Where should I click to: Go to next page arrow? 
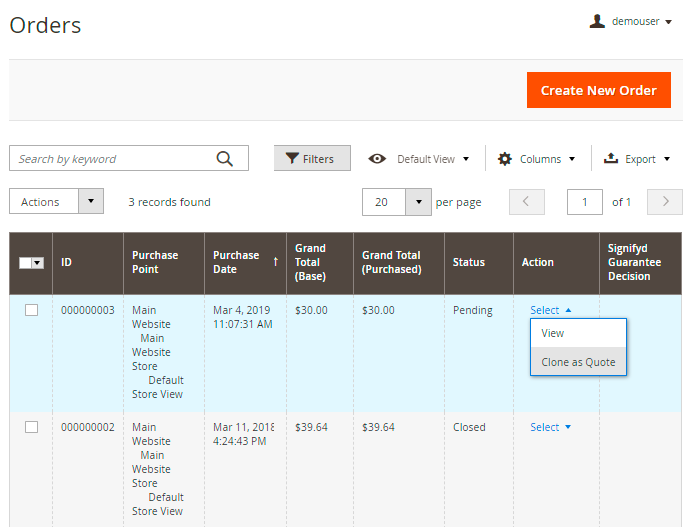[665, 202]
